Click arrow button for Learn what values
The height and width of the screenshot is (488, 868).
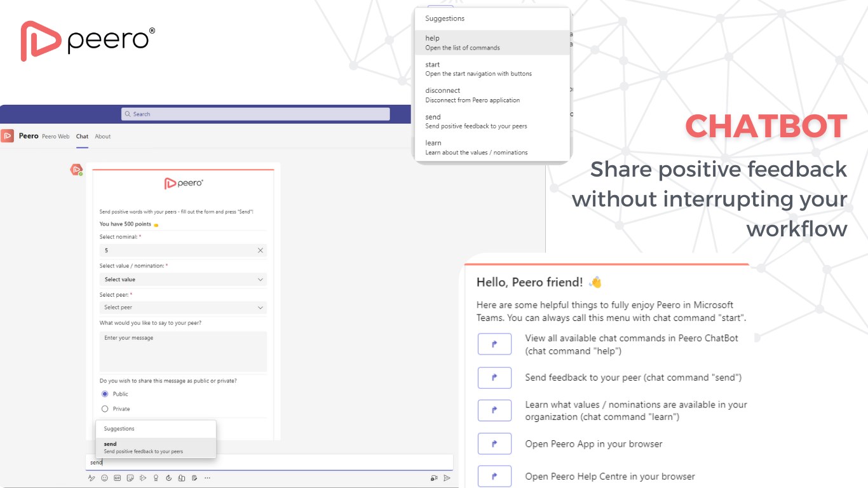click(x=494, y=410)
